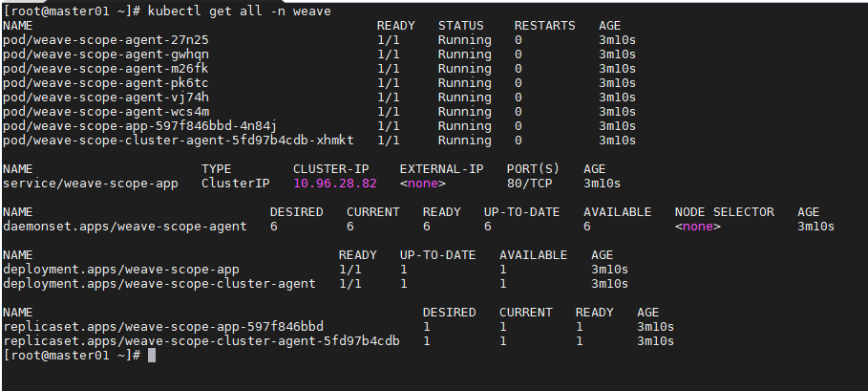Screen dimensions: 868x391
Task: Click Running status of weave-scope-agent-27n25
Action: tap(464, 40)
